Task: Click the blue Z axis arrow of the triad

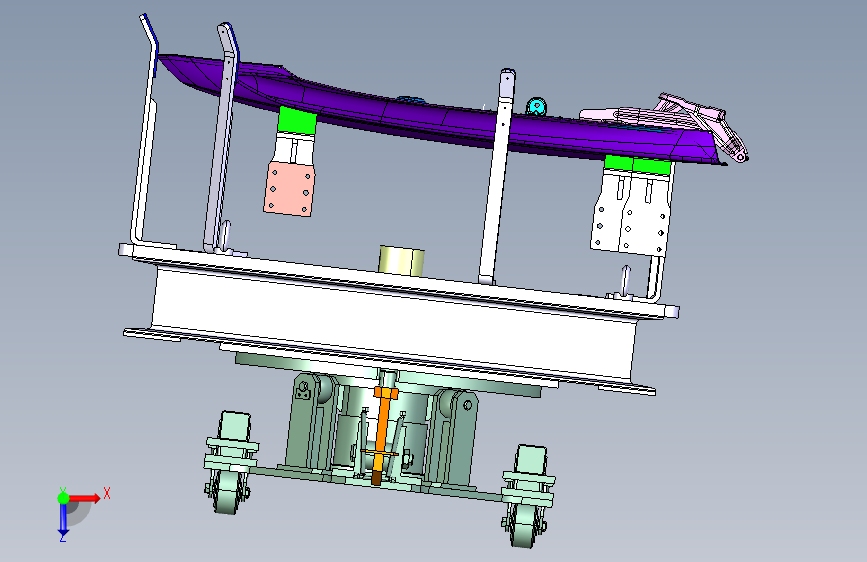Action: 63,519
